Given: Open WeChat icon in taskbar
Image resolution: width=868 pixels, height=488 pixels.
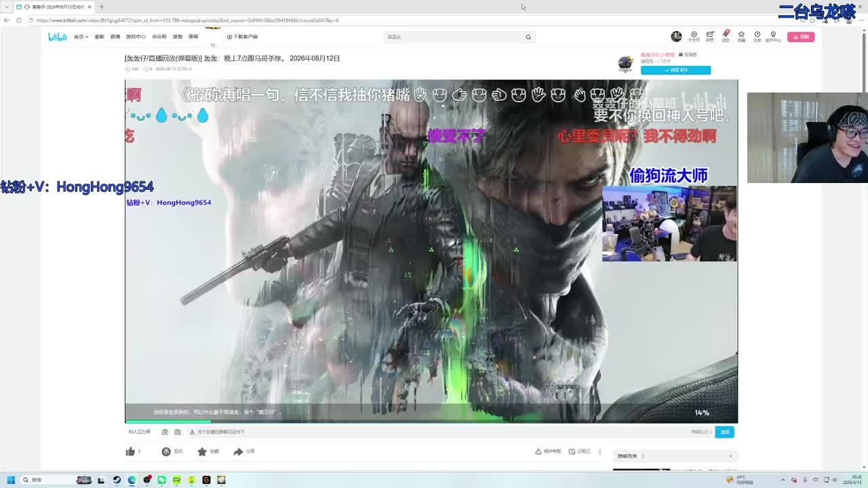Looking at the screenshot, I should tap(161, 480).
